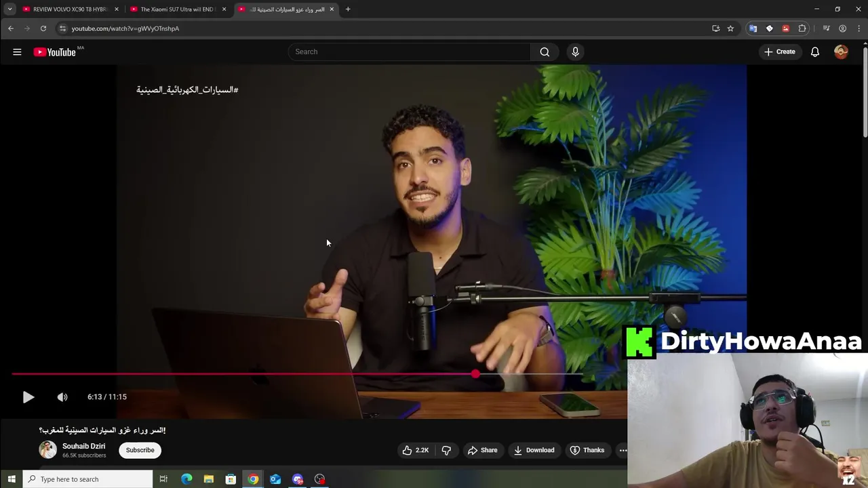Open Outlook from taskbar
Image resolution: width=868 pixels, height=488 pixels.
(275, 479)
